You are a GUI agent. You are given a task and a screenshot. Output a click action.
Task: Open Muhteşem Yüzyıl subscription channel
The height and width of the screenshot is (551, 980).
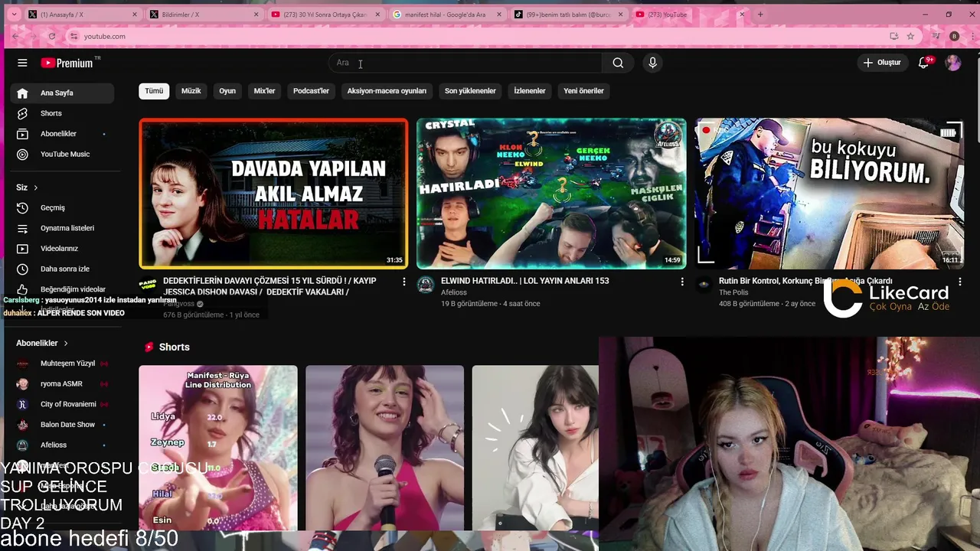pyautogui.click(x=62, y=364)
